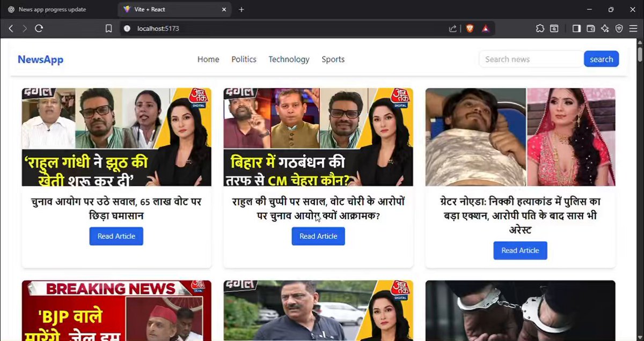This screenshot has height=341, width=644.
Task: Toggle the browser sidebar panel icon
Action: tap(576, 28)
